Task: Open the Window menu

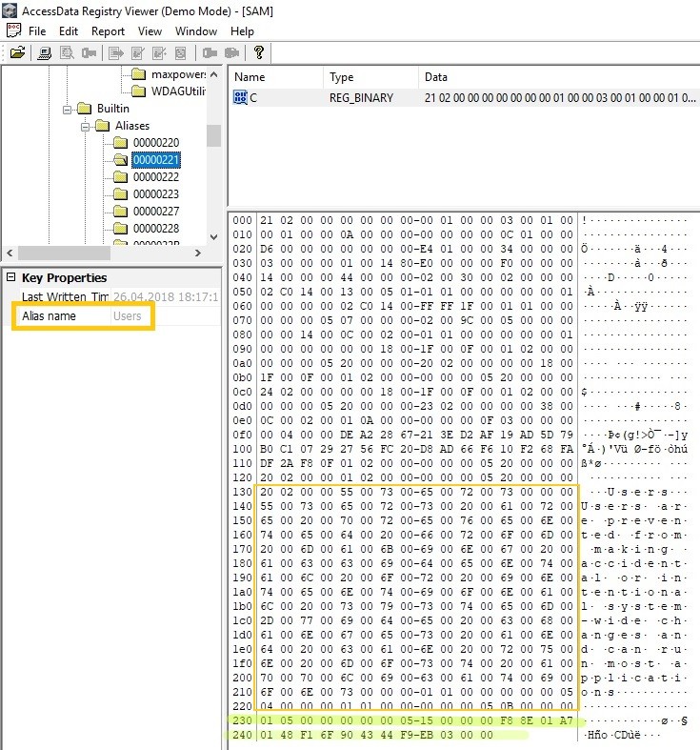Action: tap(196, 31)
